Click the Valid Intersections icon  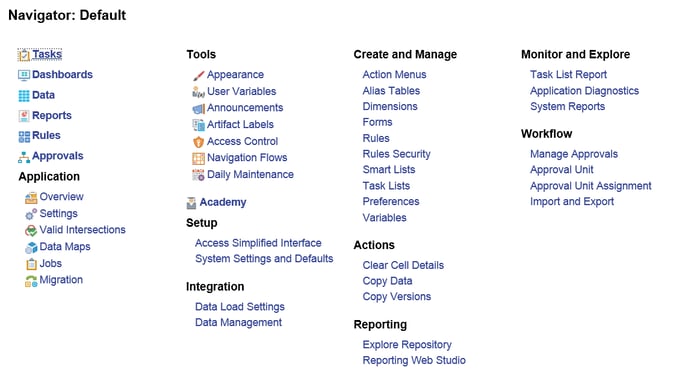coord(31,230)
